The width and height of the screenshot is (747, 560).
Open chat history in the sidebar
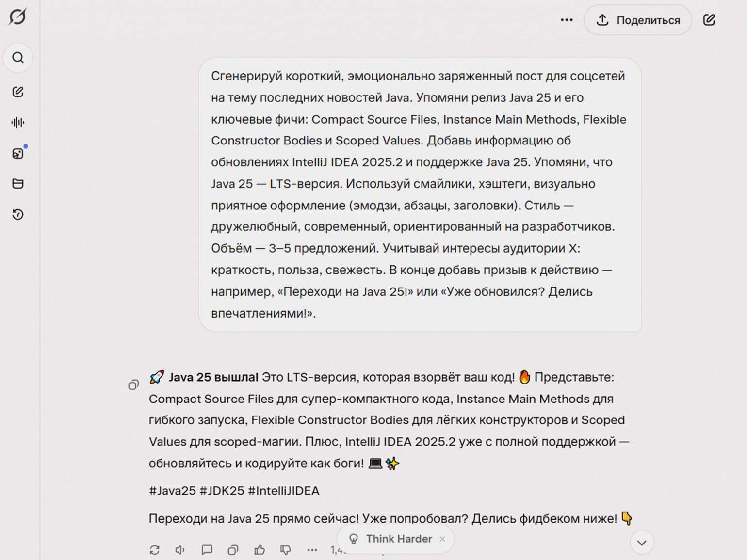coord(18,214)
